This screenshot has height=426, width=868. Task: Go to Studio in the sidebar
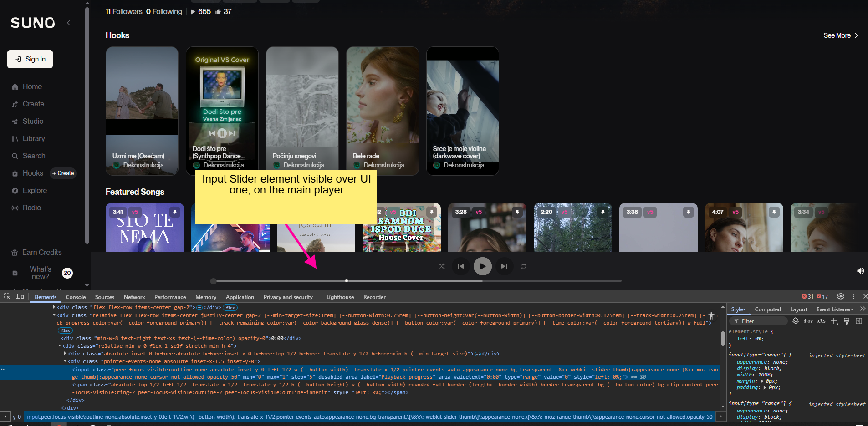28,122
